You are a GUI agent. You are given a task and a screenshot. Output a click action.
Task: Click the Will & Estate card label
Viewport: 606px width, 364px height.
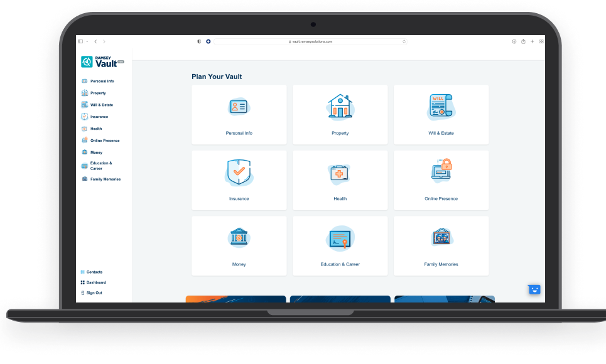coord(441,133)
